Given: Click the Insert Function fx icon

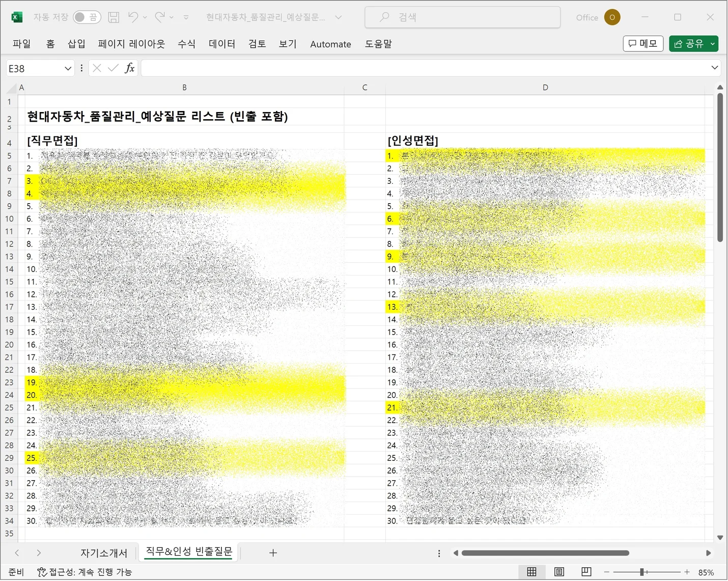Looking at the screenshot, I should 130,68.
